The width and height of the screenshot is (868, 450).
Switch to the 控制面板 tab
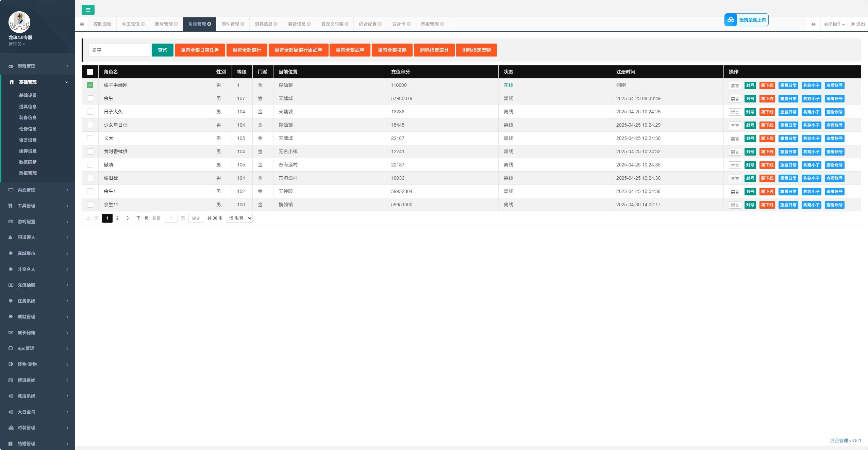click(102, 24)
